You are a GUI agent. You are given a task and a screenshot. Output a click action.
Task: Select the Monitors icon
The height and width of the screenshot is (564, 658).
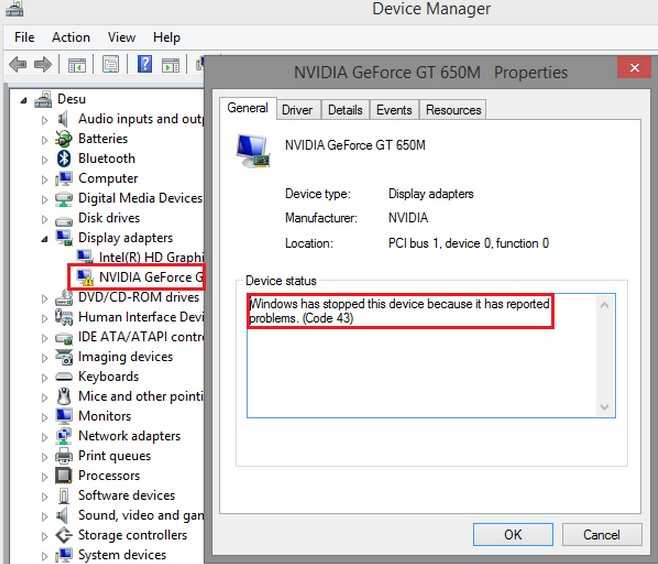[x=64, y=416]
